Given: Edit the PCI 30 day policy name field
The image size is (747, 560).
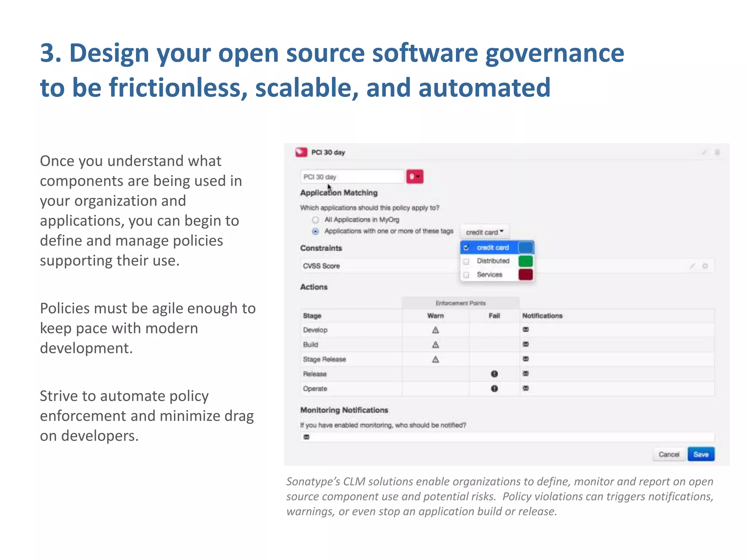Looking at the screenshot, I should [352, 177].
